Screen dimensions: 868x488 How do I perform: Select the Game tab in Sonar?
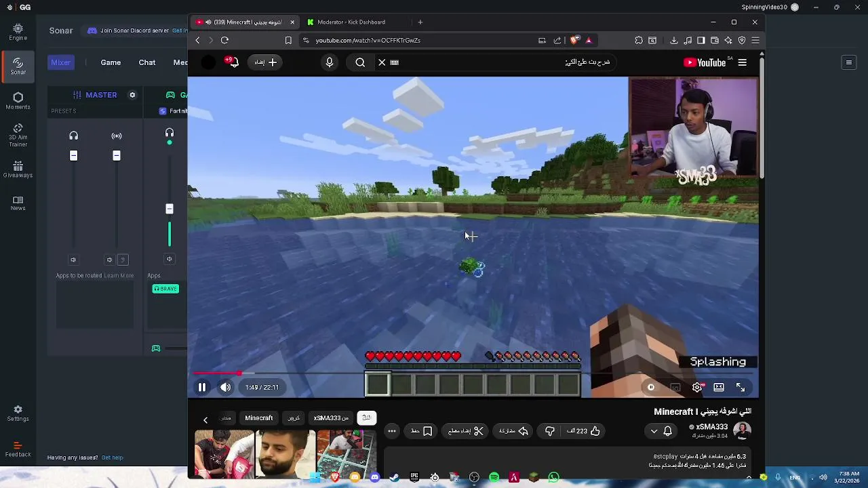click(x=111, y=62)
